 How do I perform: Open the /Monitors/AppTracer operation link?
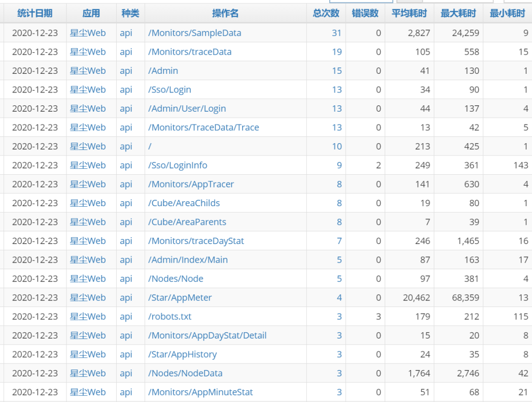191,185
